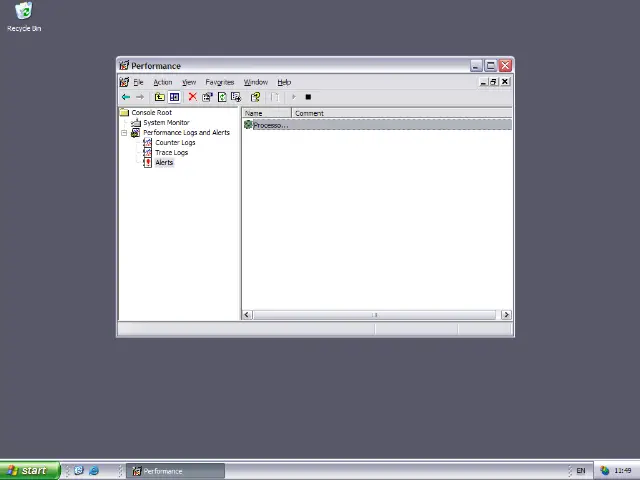The image size is (640, 480).
Task: Collapse Performance Logs and Alerts node
Action: (x=124, y=133)
